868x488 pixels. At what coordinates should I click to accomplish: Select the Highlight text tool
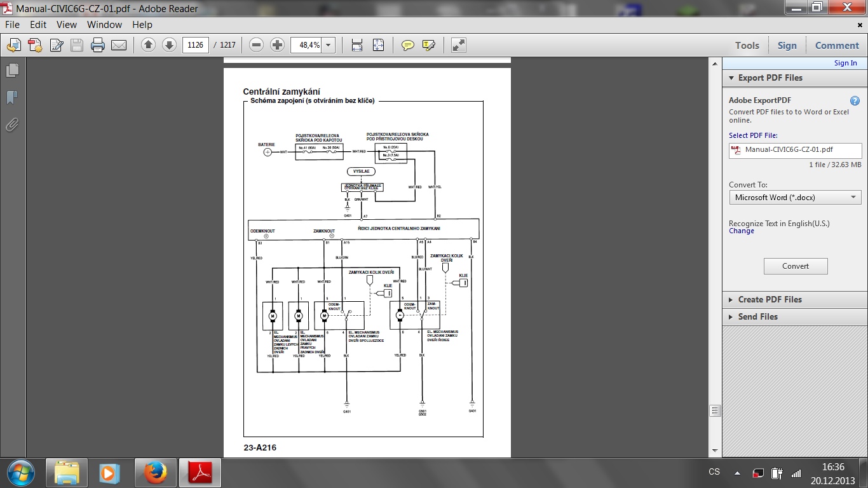point(429,45)
